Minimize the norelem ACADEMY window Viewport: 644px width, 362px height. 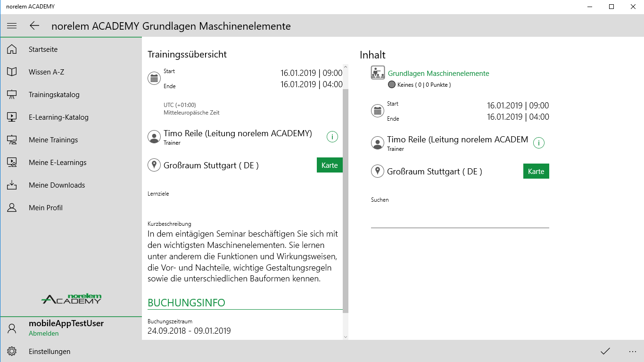[590, 7]
